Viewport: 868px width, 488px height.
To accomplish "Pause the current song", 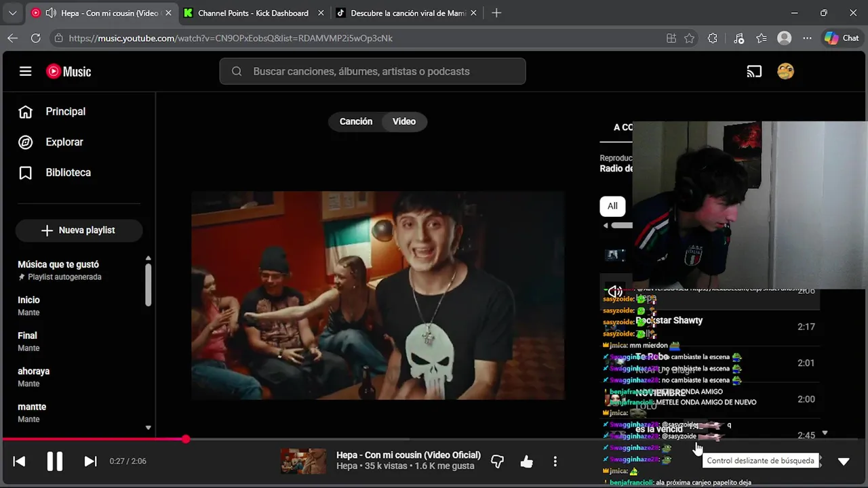I will [x=55, y=462].
